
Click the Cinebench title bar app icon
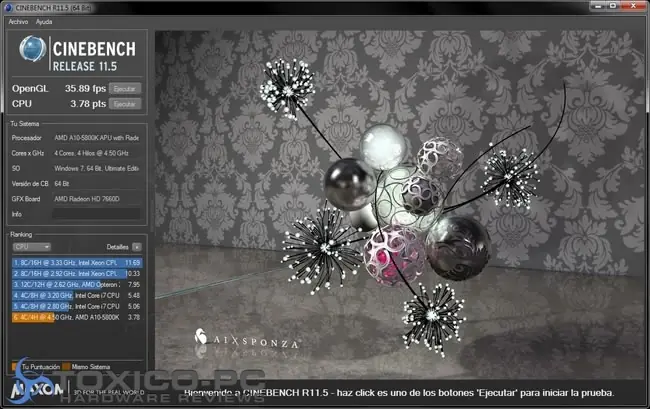pyautogui.click(x=8, y=7)
